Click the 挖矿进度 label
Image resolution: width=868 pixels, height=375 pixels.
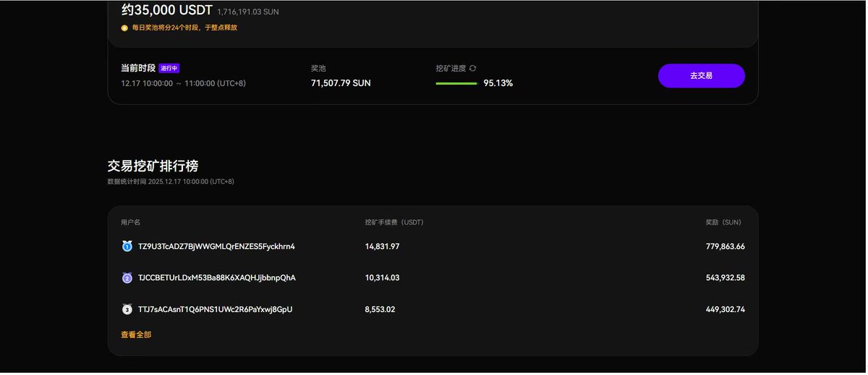click(x=451, y=68)
